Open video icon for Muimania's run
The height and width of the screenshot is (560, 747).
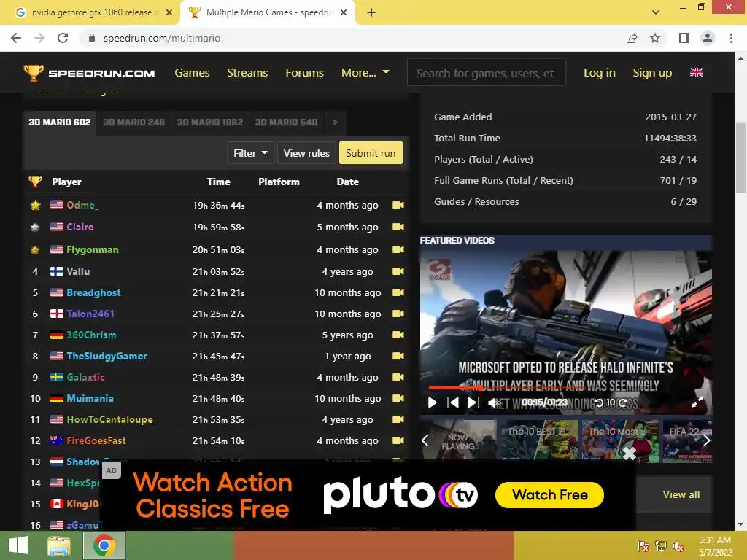click(x=398, y=398)
